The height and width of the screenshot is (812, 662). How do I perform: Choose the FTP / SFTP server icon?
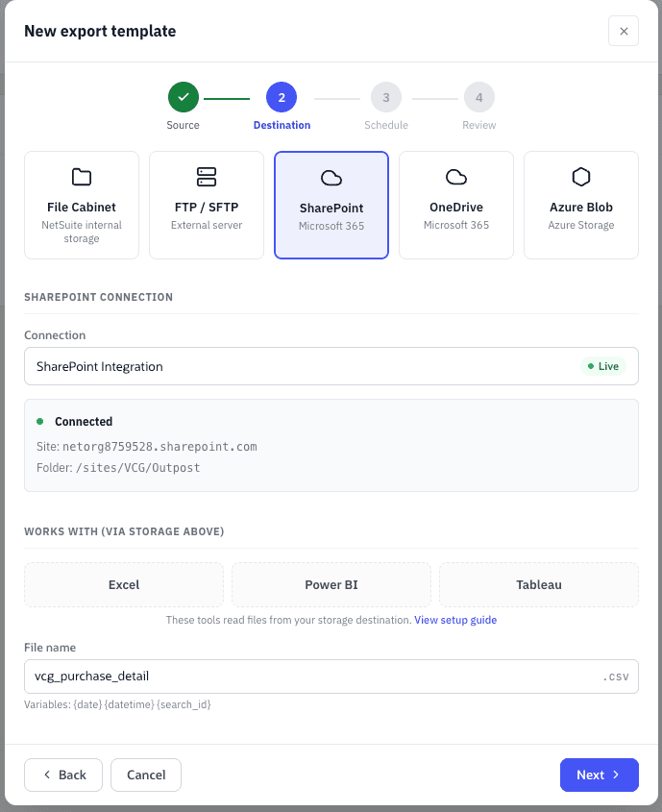pos(207,177)
